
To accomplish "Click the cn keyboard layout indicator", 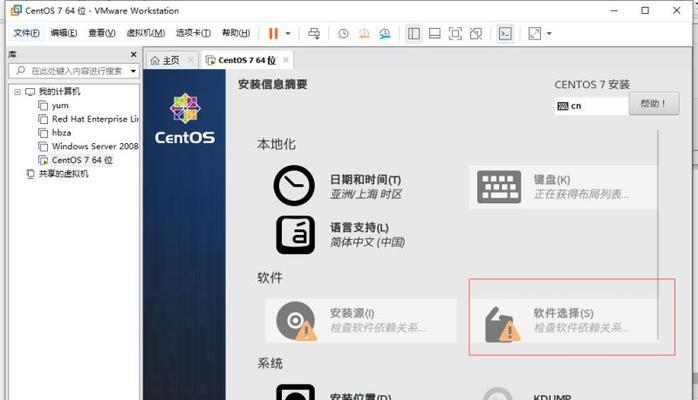I will click(x=591, y=106).
